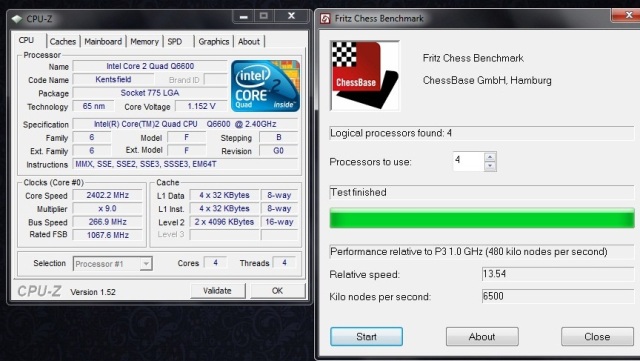Click the Level 2 cache value 2 x 4096 KBytes

click(224, 222)
